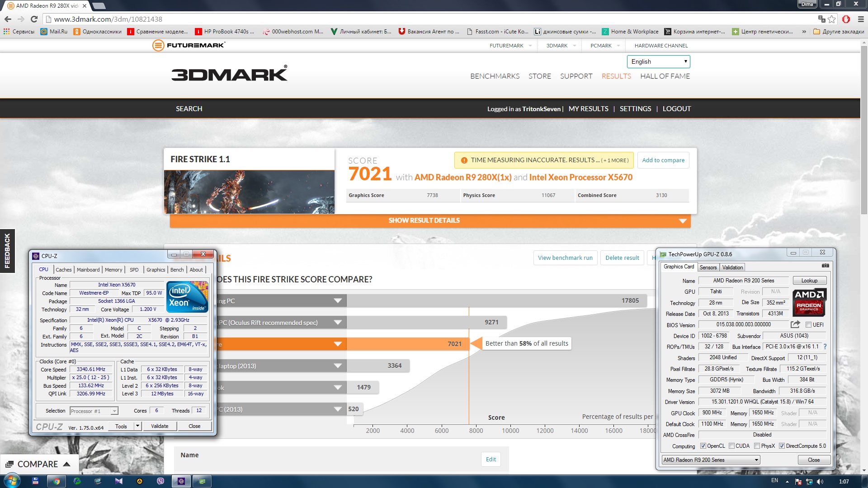Click the AMD Radeon Graphics logo

(x=809, y=302)
